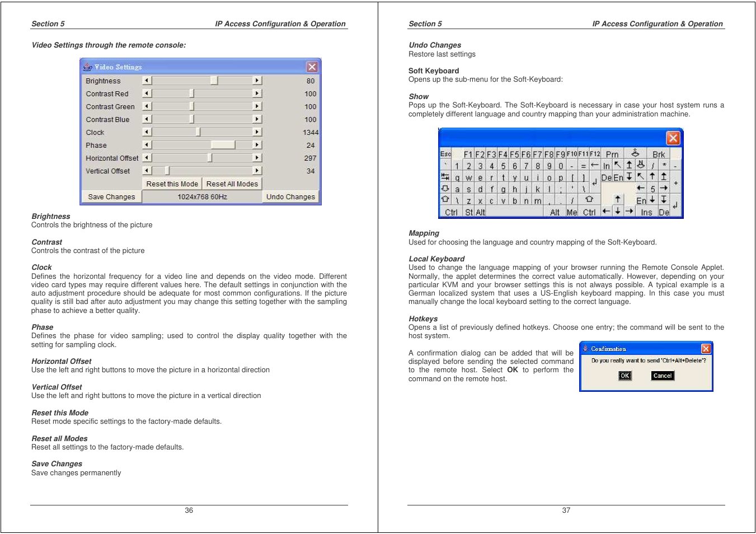Viewport: 756px width, 534px height.
Task: Decrease Contrast Red with its left arrow
Action: (x=147, y=93)
